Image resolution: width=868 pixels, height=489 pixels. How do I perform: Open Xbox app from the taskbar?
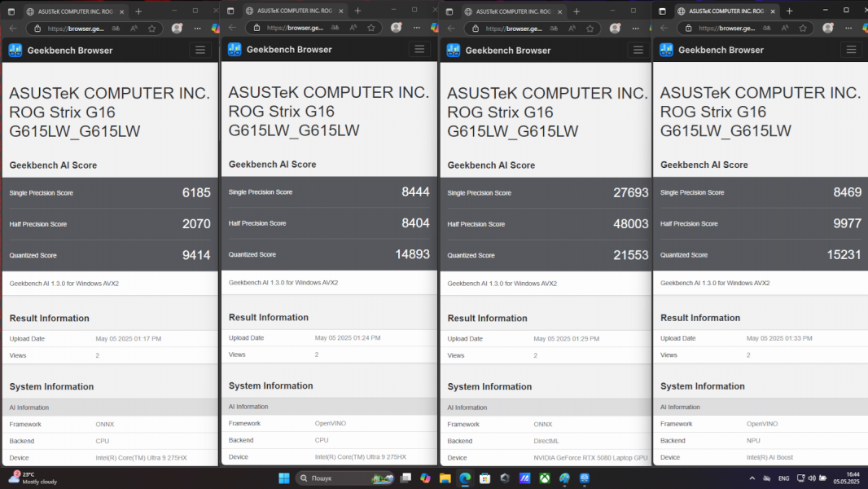coord(545,478)
